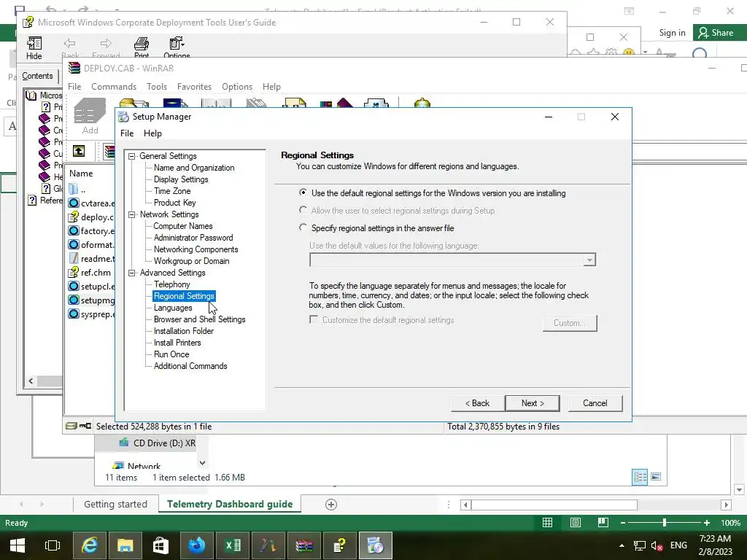Click the Hide icon in Deployment Tools guide
This screenshot has width=747, height=560.
point(34,44)
